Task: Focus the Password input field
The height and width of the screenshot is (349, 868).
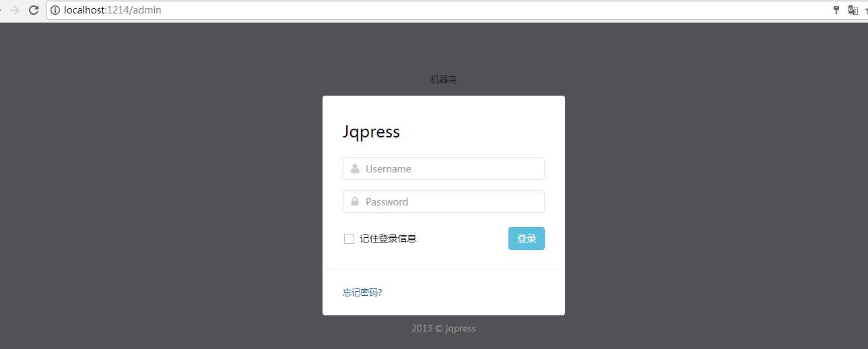Action: [444, 201]
